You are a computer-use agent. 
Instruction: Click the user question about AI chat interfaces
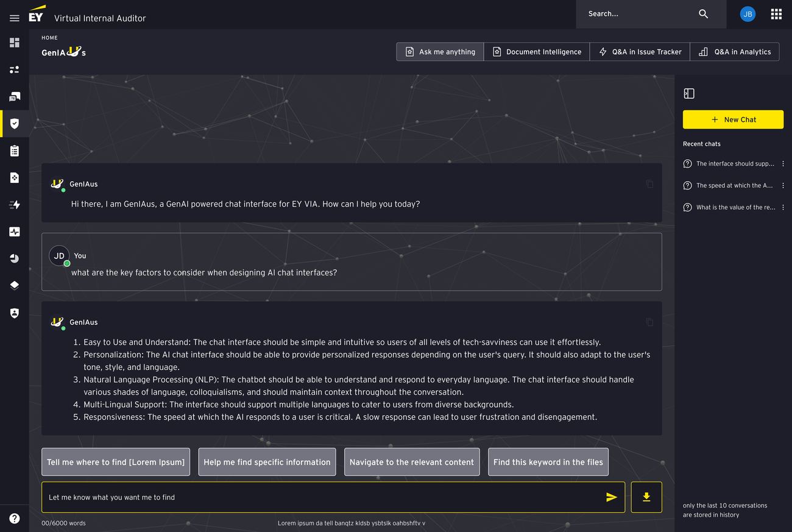click(204, 272)
